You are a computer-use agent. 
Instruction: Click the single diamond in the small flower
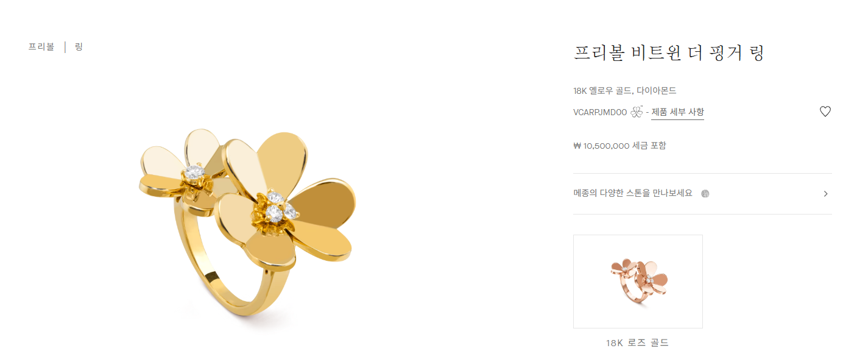[194, 172]
